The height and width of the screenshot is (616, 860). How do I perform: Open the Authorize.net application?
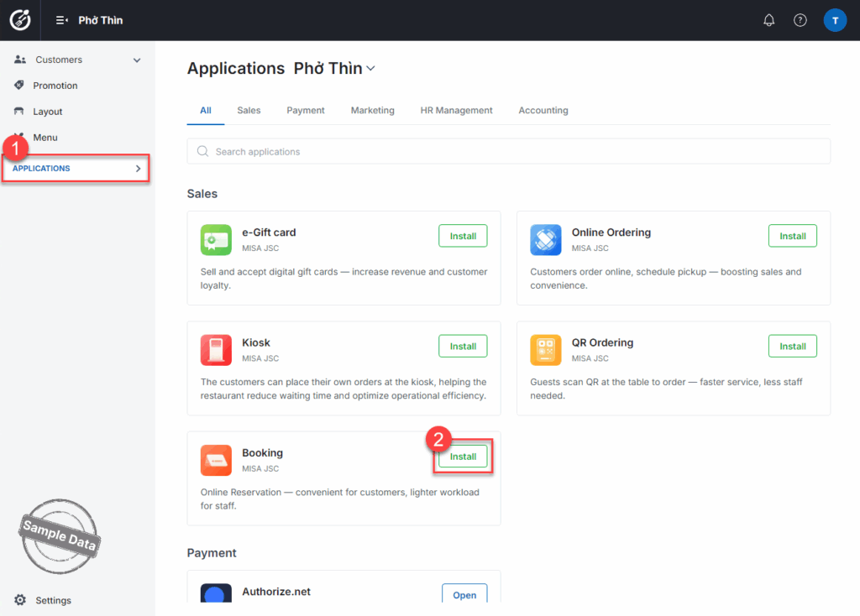tap(464, 594)
